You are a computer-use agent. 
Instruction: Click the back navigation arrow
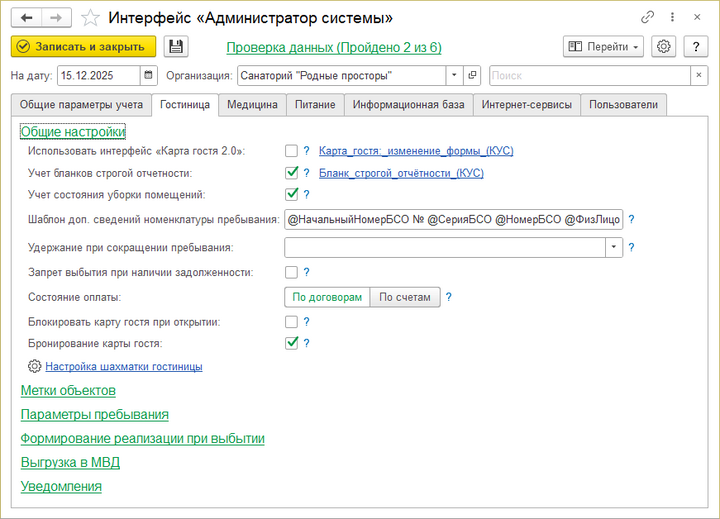click(26, 17)
